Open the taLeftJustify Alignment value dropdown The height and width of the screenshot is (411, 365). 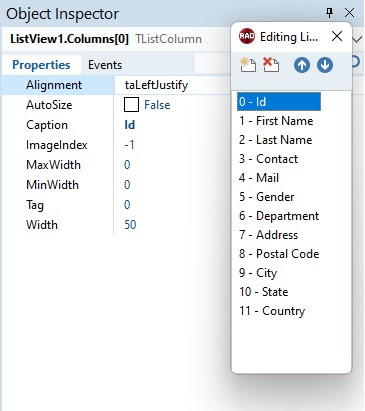[x=172, y=85]
